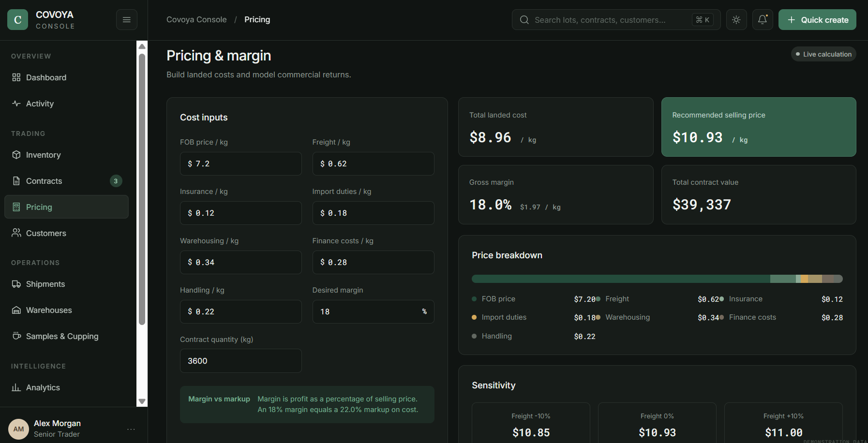Click Samples & Cupping cup icon
Viewport: 868px width, 443px height.
point(16,336)
